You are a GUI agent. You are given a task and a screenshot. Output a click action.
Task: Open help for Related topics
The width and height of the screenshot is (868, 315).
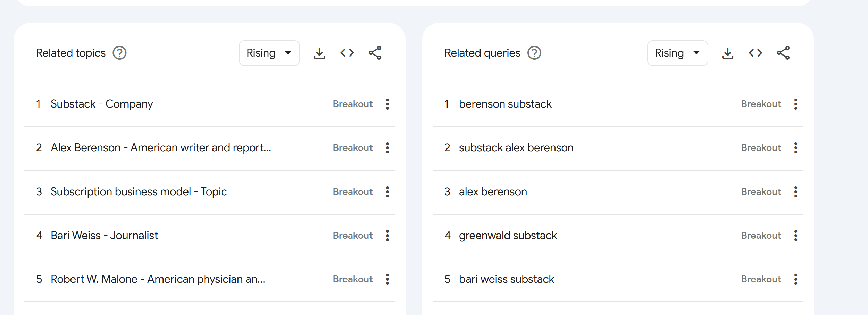[119, 53]
